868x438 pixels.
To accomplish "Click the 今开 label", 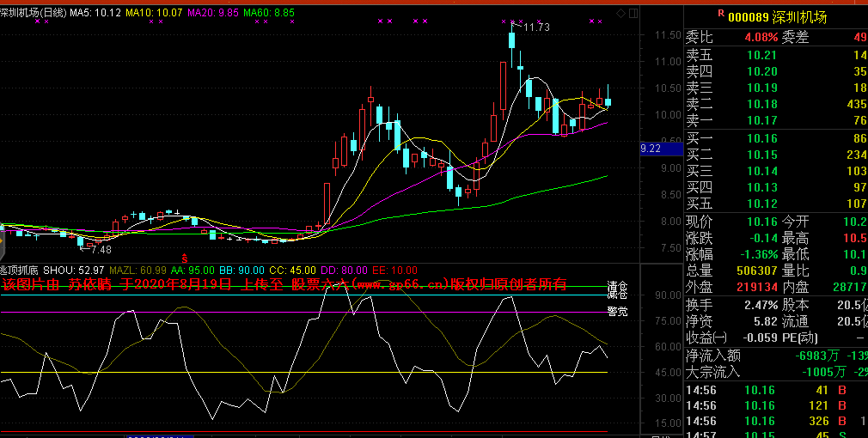I will coord(795,222).
